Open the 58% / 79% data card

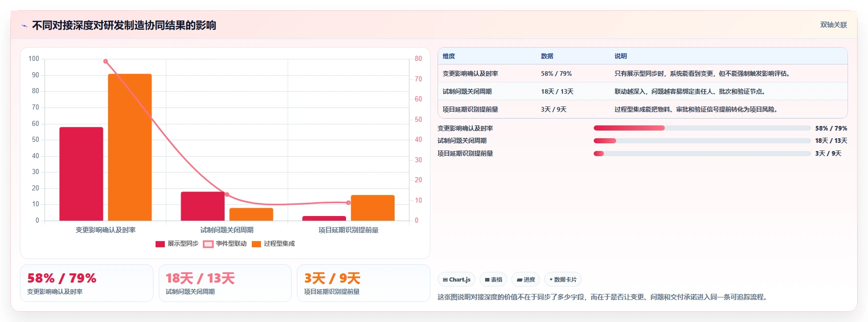[86, 283]
